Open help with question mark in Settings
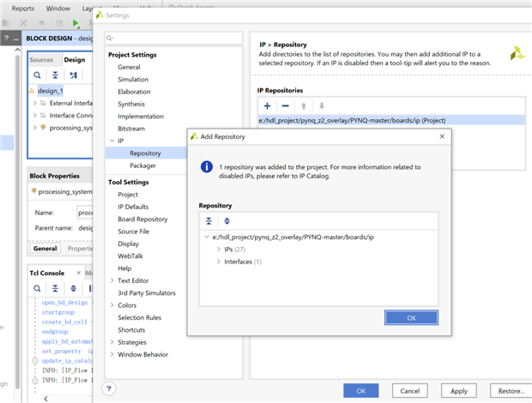 [109, 388]
